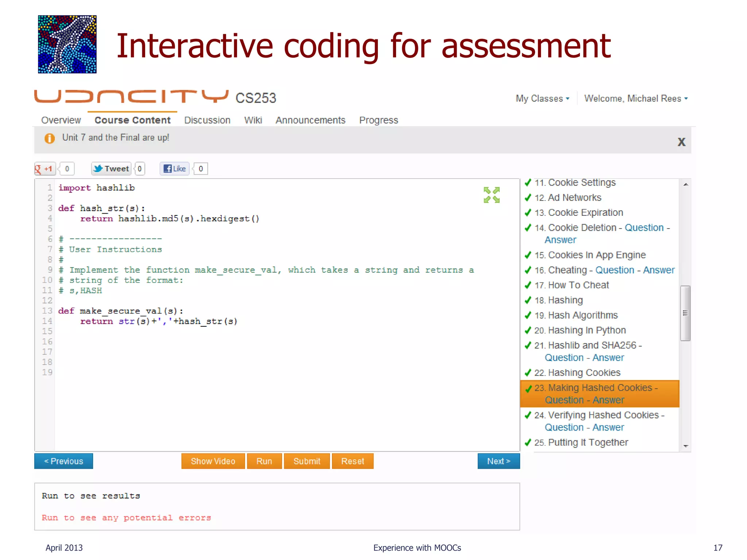Viewport: 747px width, 560px height.
Task: Open the Discussion tab
Action: click(x=207, y=120)
